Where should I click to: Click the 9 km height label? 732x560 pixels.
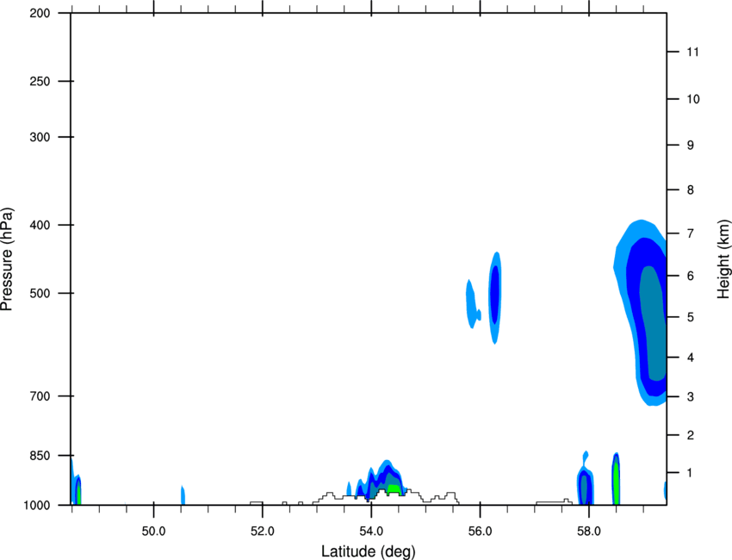click(x=691, y=146)
